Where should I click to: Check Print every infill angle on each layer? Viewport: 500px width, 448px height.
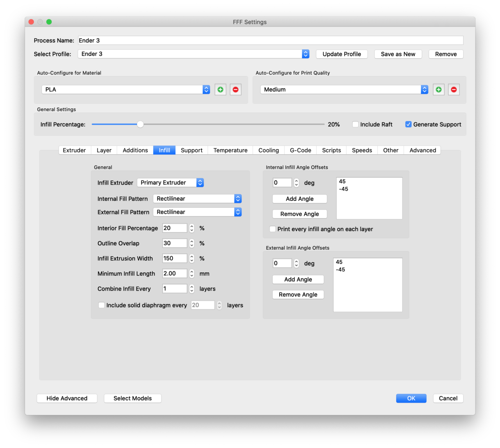tap(272, 229)
